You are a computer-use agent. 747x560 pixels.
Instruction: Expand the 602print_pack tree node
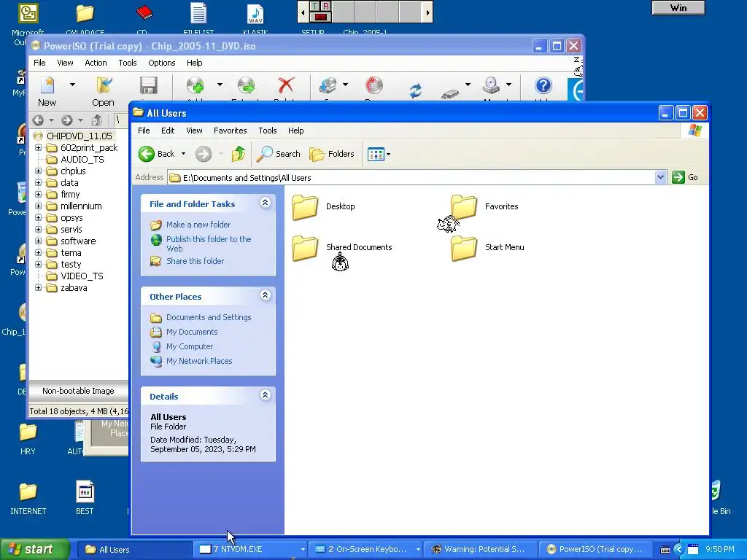click(38, 147)
